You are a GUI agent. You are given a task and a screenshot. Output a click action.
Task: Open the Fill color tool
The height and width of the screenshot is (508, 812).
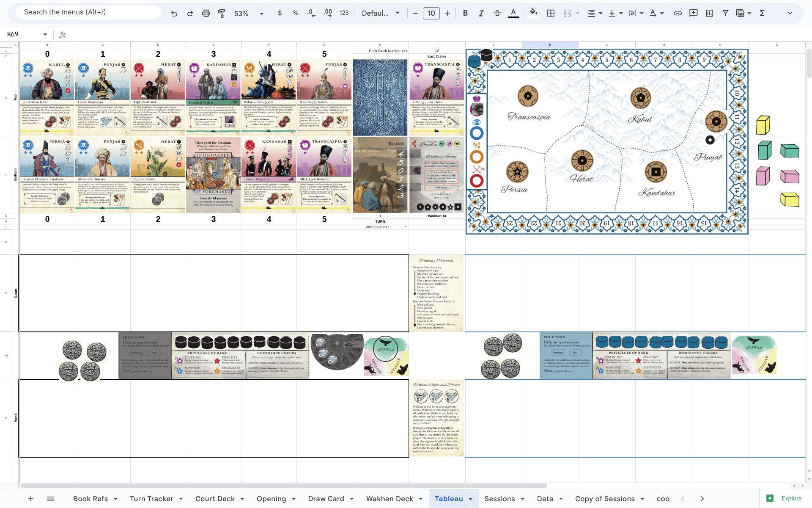533,13
